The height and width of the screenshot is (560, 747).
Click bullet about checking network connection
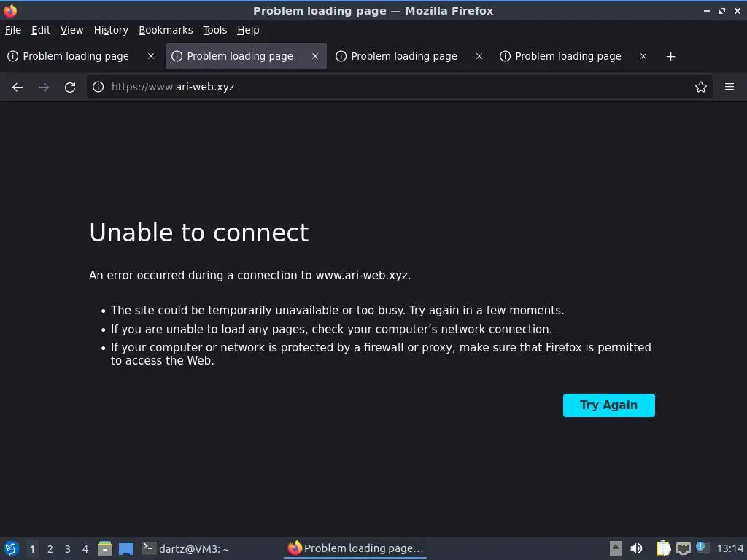coord(332,329)
